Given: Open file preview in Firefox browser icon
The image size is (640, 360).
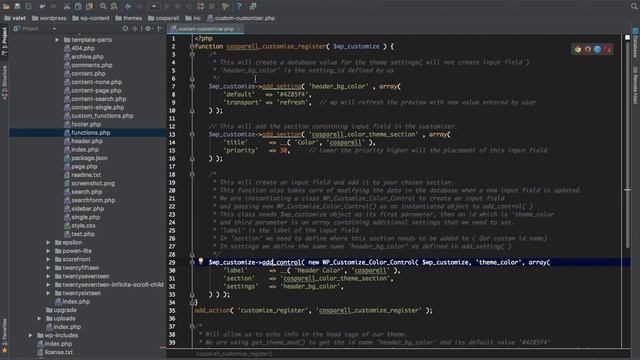Looking at the screenshot, I should 587,49.
